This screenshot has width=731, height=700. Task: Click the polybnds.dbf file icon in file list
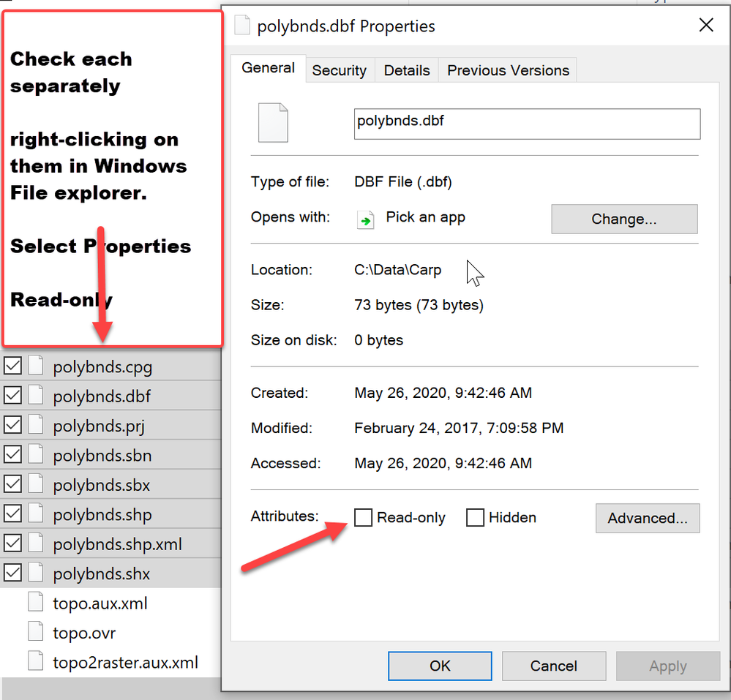[x=36, y=396]
